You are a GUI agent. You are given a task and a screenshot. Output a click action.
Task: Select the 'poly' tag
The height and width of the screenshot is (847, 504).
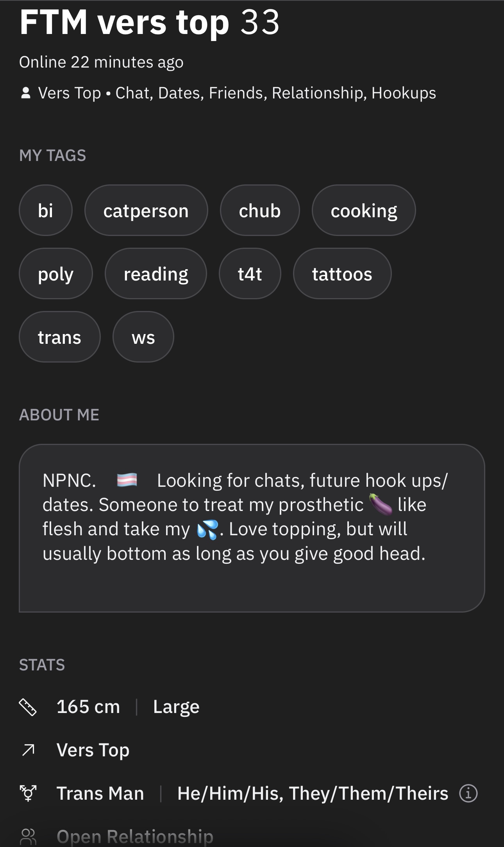[56, 273]
